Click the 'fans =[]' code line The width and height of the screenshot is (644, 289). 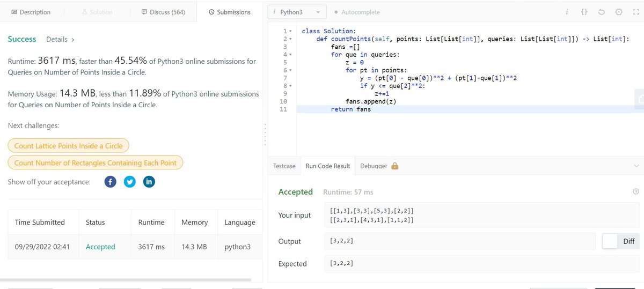tap(346, 47)
